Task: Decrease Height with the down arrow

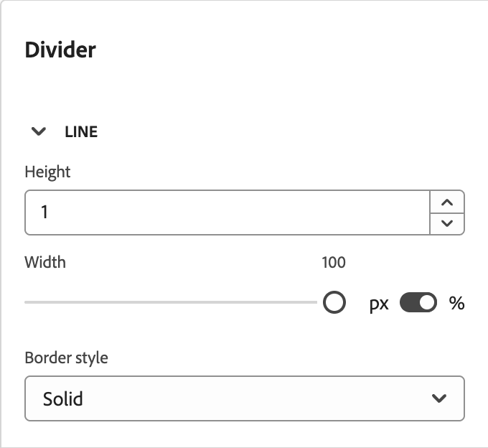Action: tap(447, 223)
